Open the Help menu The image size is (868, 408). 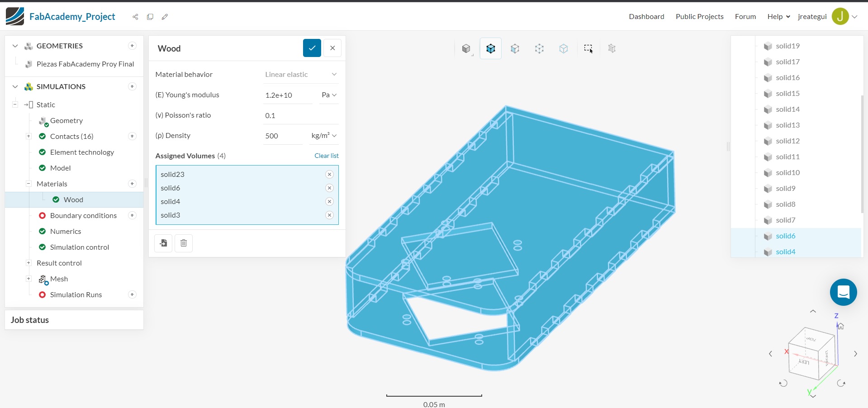(778, 17)
